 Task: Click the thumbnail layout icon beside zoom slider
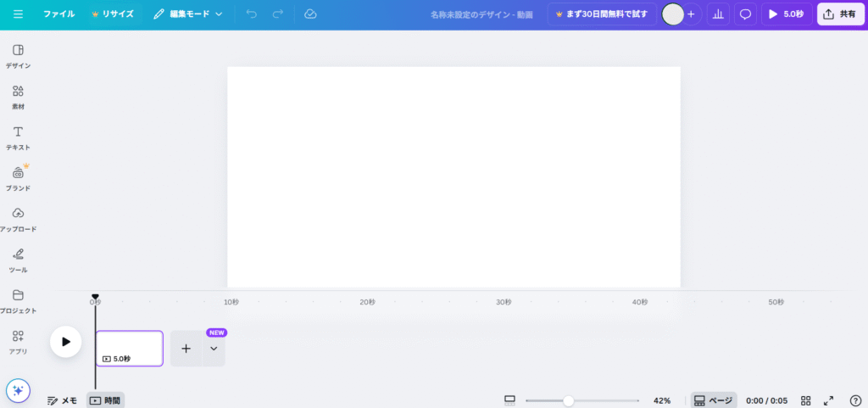click(509, 400)
